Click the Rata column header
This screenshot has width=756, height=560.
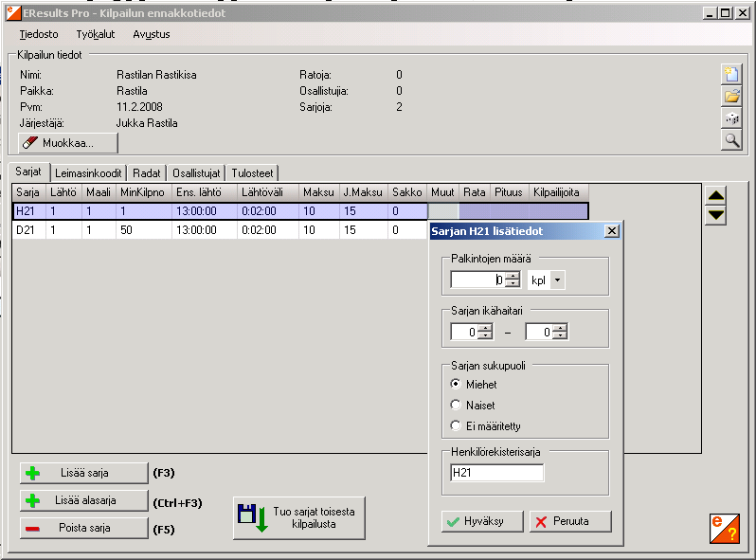coord(475,192)
